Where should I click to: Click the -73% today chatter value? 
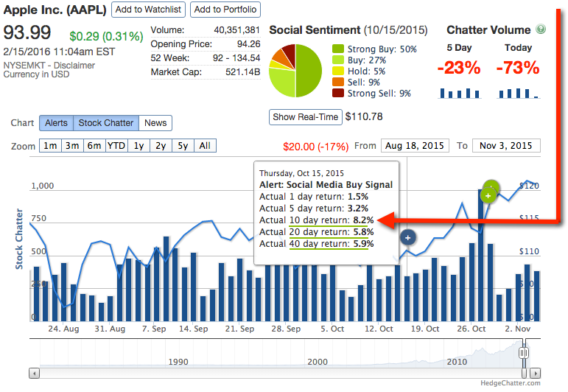point(518,68)
